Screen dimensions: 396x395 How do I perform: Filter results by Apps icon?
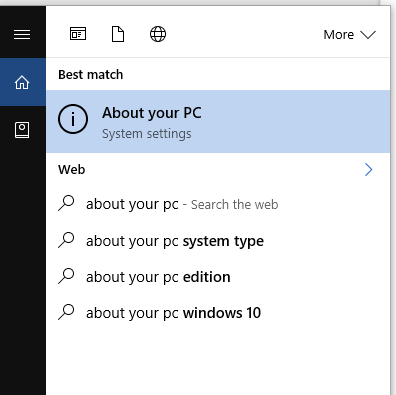(x=78, y=34)
